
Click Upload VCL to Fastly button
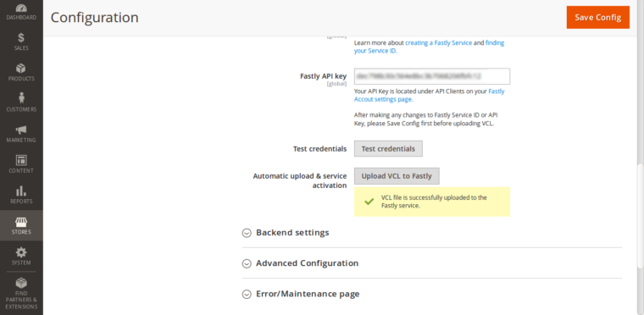(x=397, y=176)
